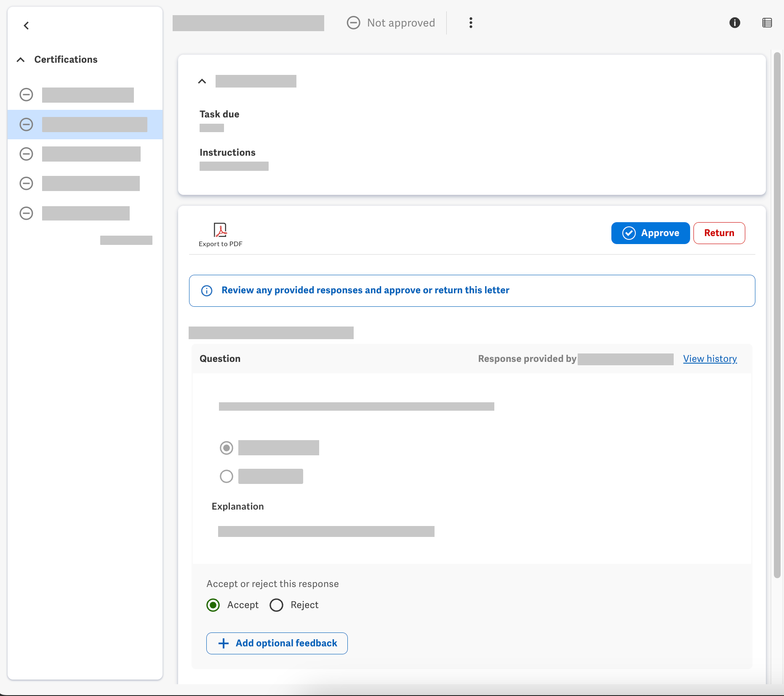Click the info icon inside the review banner
Image resolution: width=784 pixels, height=696 pixels.
pos(206,290)
